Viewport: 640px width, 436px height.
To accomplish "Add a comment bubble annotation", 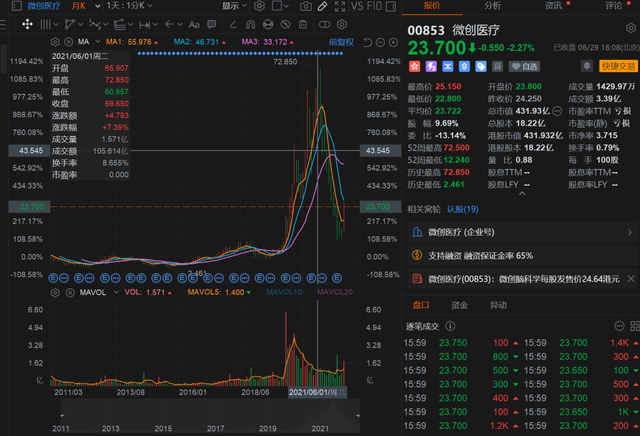I will pyautogui.click(x=211, y=24).
